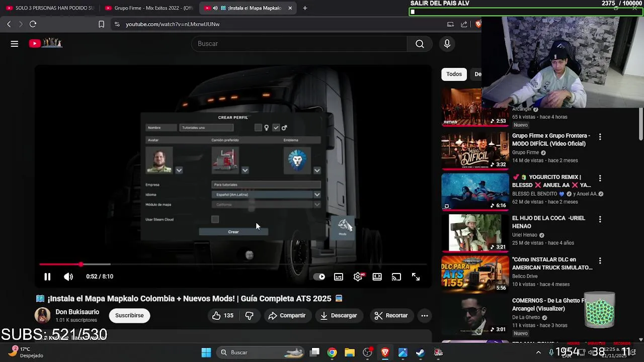The width and height of the screenshot is (644, 362).
Task: Mute audio on the playing browser tab
Action: [x=215, y=8]
